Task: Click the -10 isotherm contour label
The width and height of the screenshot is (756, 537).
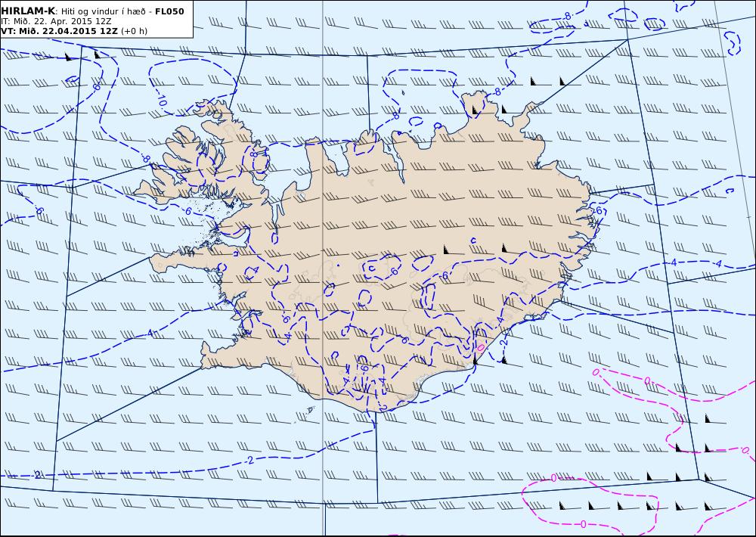Action: (162, 101)
